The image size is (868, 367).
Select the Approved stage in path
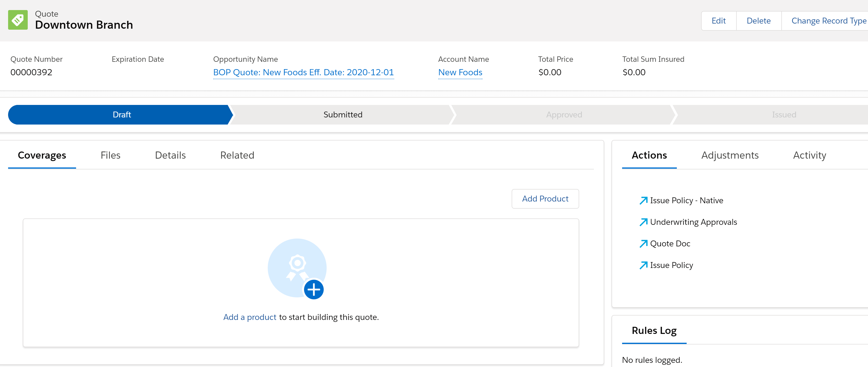click(564, 115)
